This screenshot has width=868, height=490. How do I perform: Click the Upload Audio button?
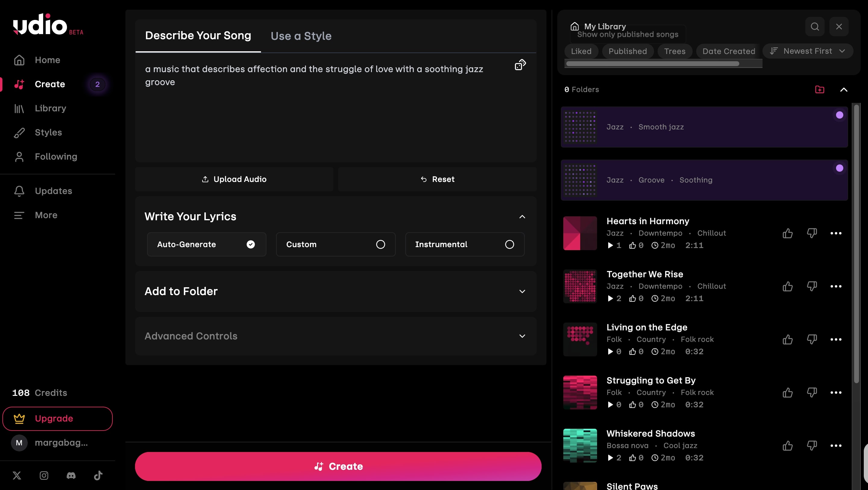pyautogui.click(x=234, y=179)
